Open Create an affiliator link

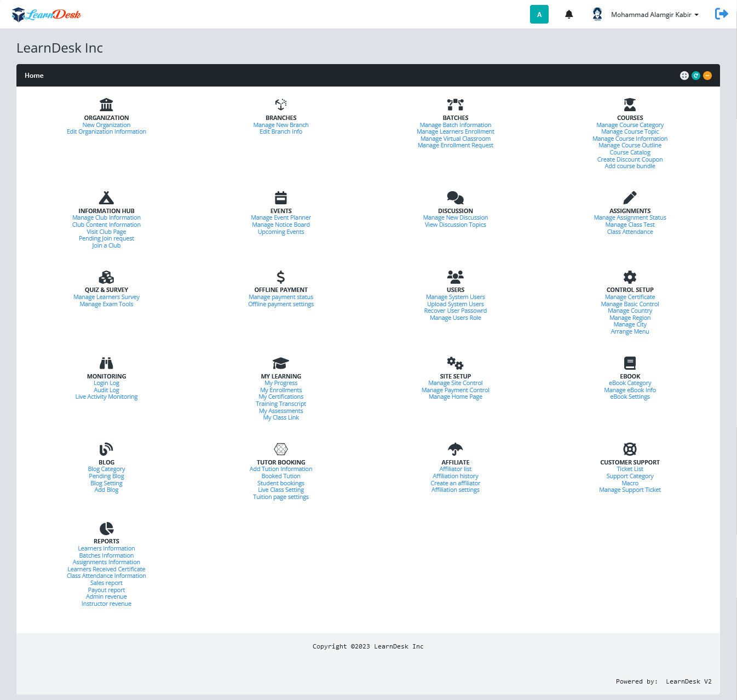456,483
